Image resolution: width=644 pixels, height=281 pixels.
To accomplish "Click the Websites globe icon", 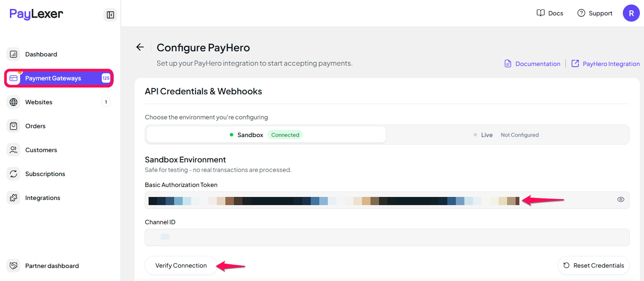I will pyautogui.click(x=13, y=102).
